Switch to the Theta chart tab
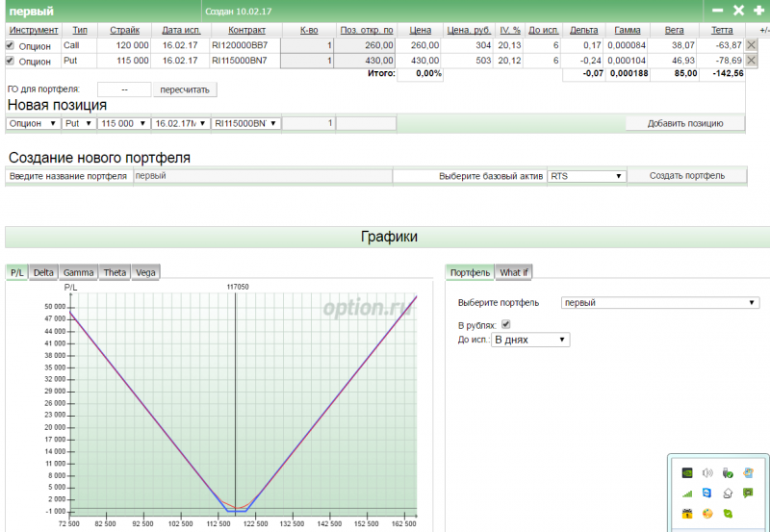Image resolution: width=770 pixels, height=532 pixels. [x=115, y=272]
